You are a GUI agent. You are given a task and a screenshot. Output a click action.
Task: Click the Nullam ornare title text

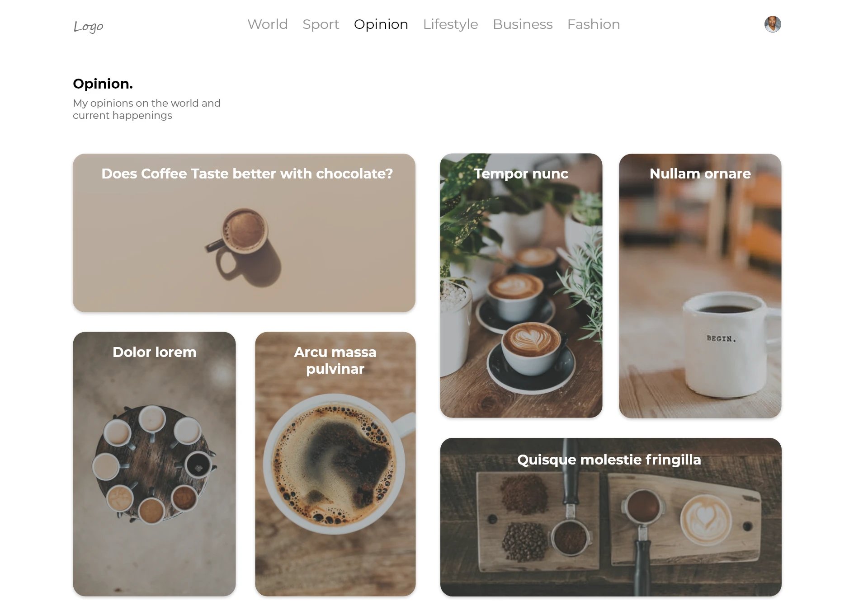pos(700,174)
